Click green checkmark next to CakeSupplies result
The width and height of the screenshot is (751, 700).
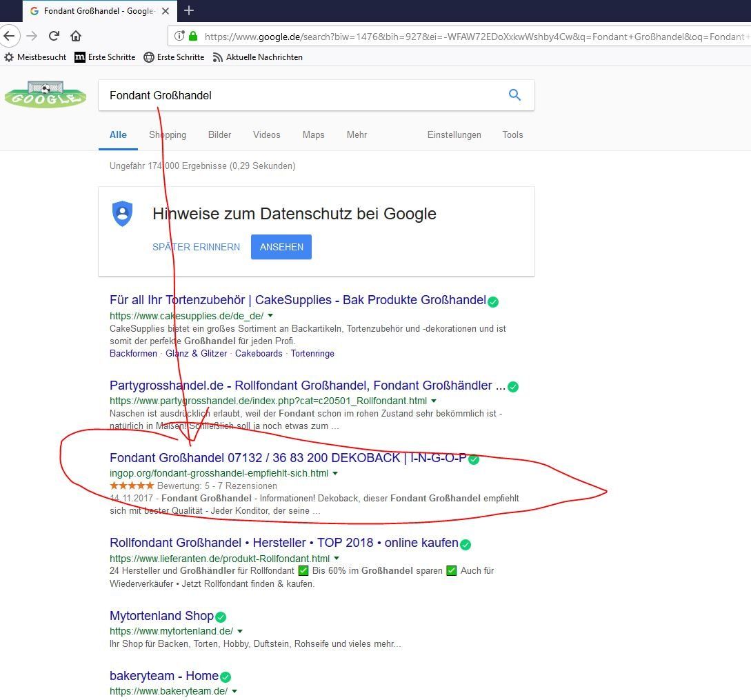coord(493,302)
